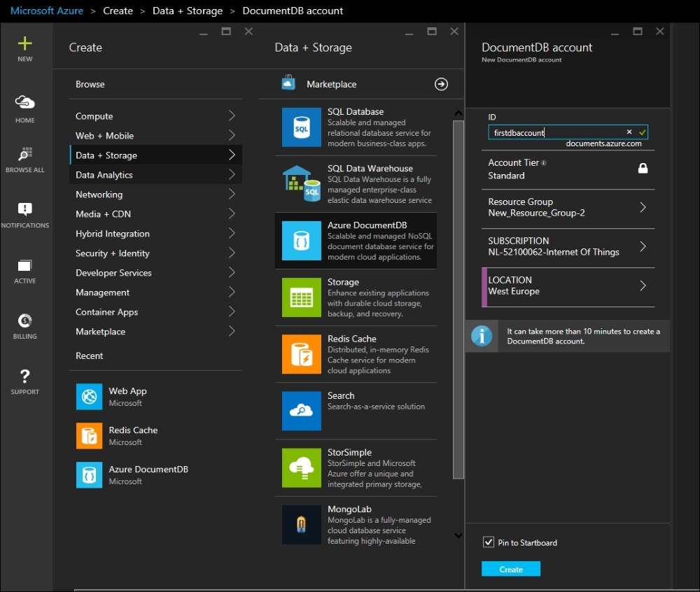The width and height of the screenshot is (700, 592).
Task: Select the StorSimple icon
Action: (x=301, y=467)
